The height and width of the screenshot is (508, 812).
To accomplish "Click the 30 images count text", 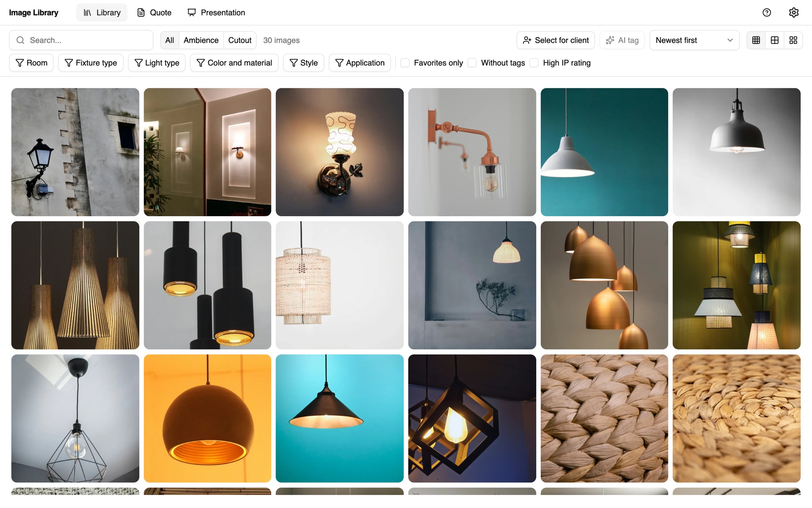I will [281, 40].
